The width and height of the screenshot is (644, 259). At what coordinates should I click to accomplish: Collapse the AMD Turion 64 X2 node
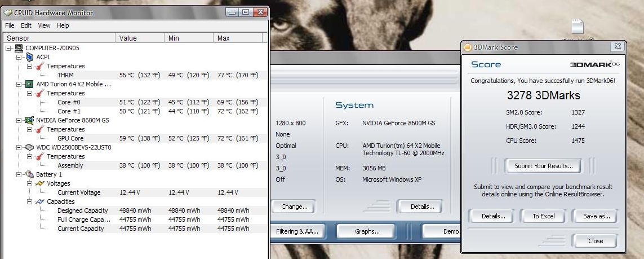click(19, 84)
